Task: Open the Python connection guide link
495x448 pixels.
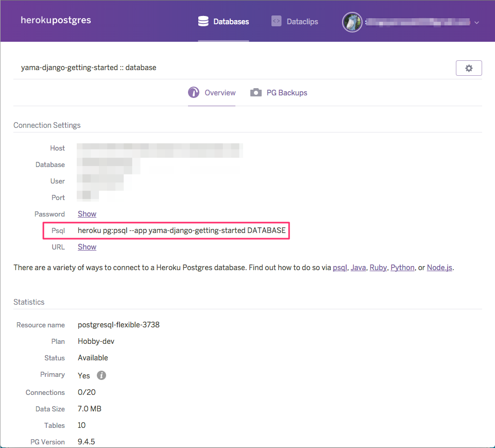Action: (x=402, y=267)
